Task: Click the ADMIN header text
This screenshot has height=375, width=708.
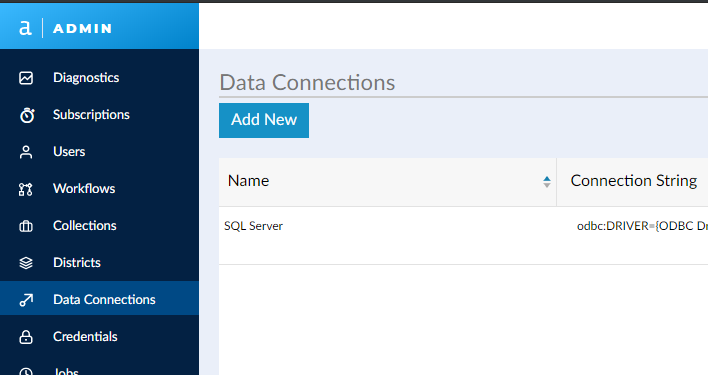Action: point(83,28)
